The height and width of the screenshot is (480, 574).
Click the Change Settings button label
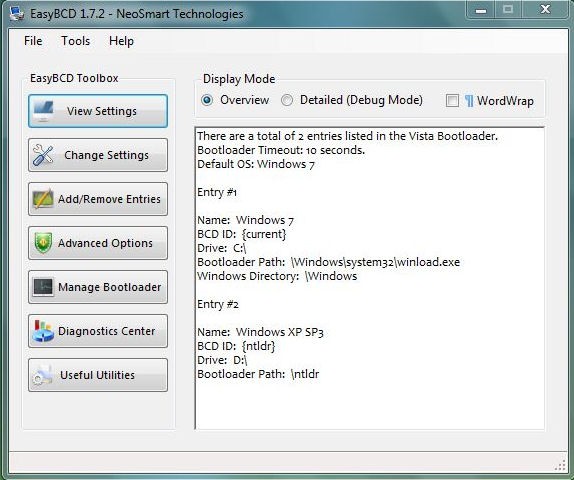point(107,155)
